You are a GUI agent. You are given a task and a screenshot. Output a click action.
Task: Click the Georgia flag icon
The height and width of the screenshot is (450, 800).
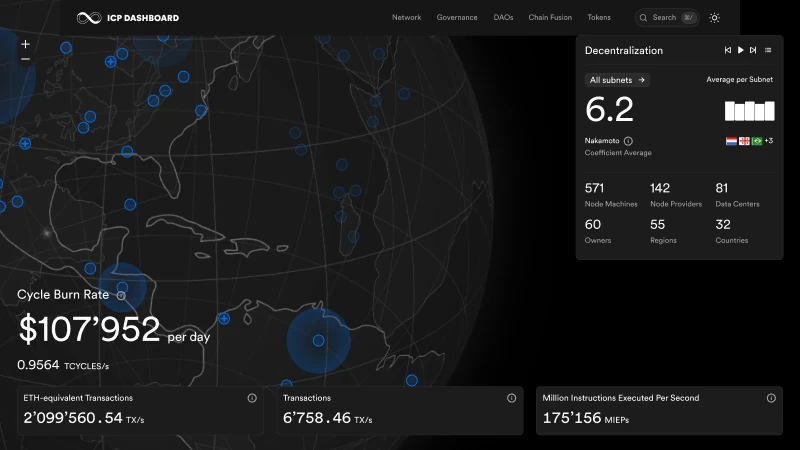point(744,141)
